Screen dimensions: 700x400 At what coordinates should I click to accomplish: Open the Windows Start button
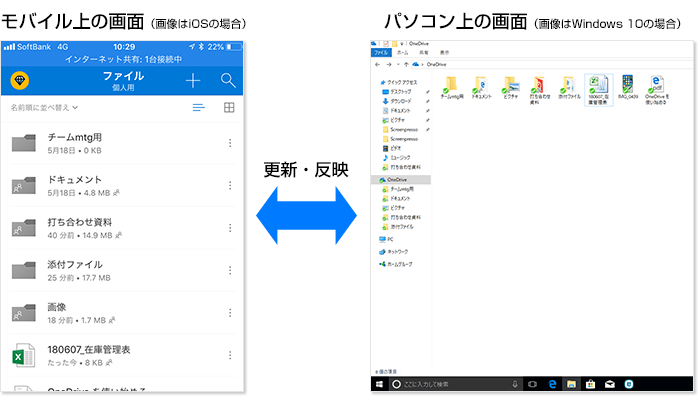[379, 384]
